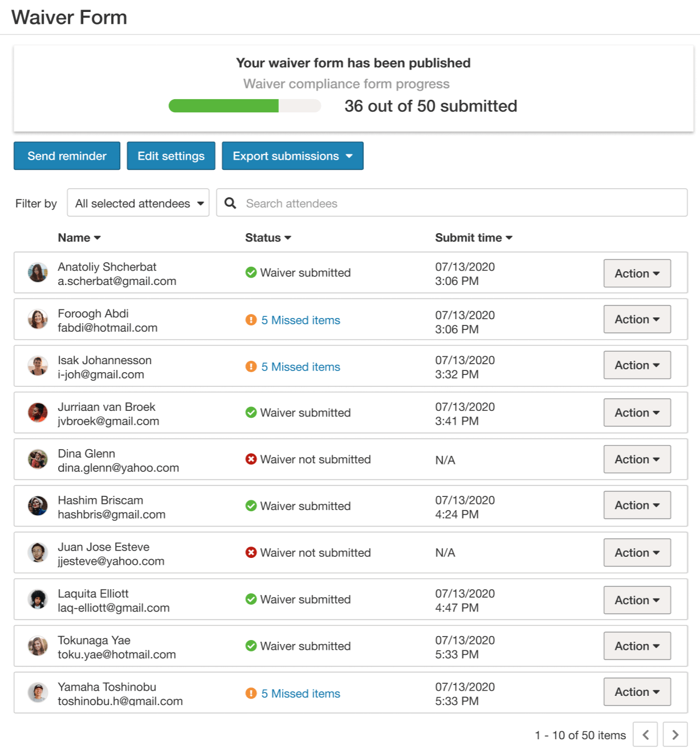Click the red icon beside Juan Jose Esteve
This screenshot has height=754, width=700.
tap(251, 552)
